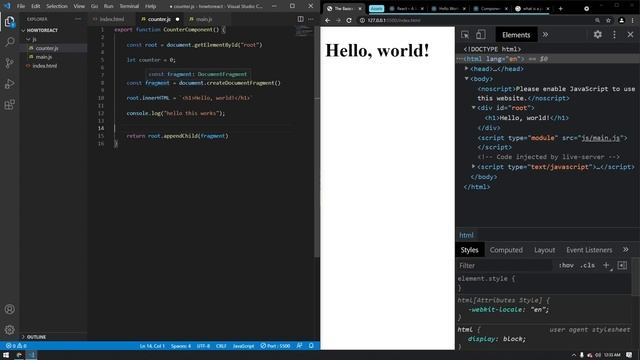Open a new browser tab with plus
This screenshot has width=640, height=360.
pos(560,8)
